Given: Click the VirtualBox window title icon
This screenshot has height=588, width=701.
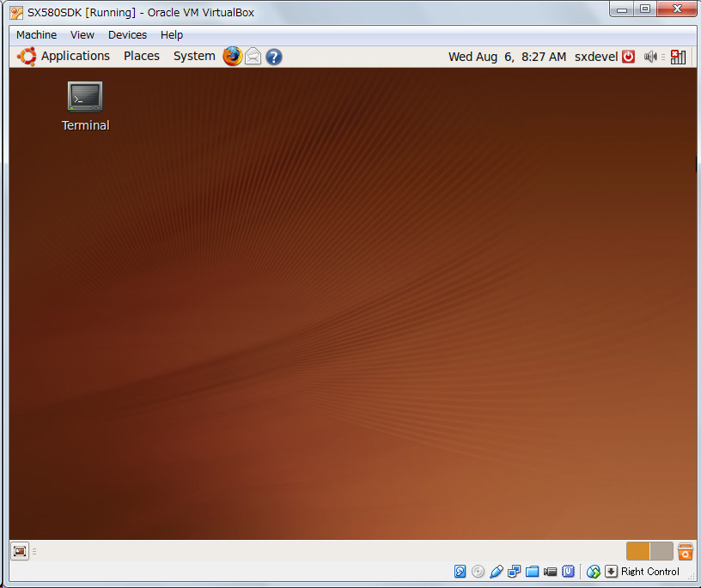Looking at the screenshot, I should click(16, 13).
